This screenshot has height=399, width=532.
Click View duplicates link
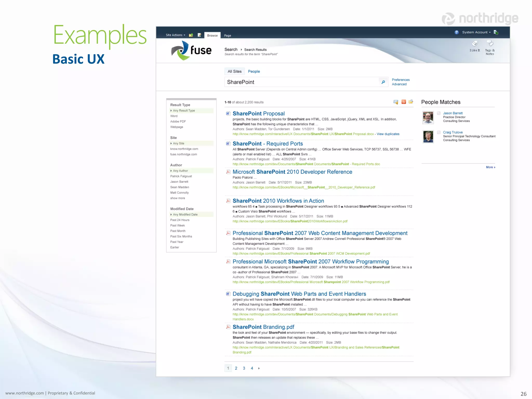(388, 134)
